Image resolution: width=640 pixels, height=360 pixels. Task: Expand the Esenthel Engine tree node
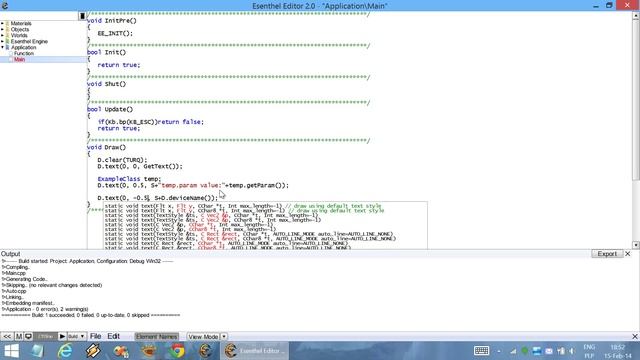pos(2,42)
